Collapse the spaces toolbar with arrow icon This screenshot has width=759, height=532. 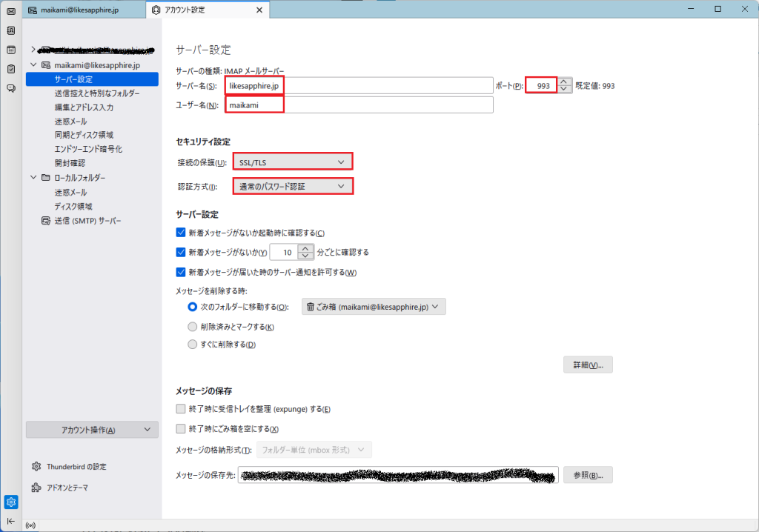[11, 521]
